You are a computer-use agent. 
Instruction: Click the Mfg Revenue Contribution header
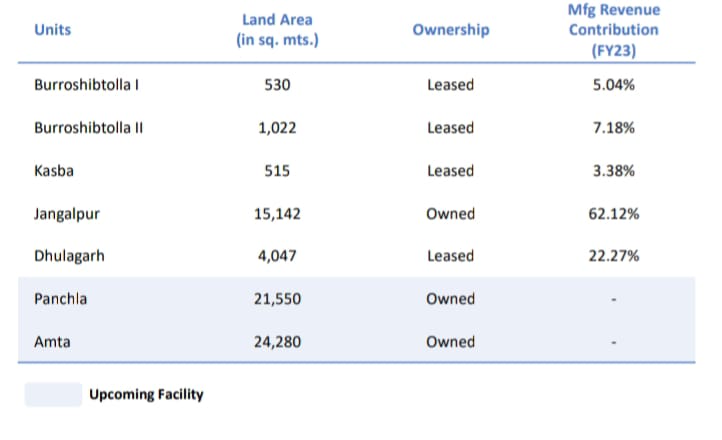point(614,29)
